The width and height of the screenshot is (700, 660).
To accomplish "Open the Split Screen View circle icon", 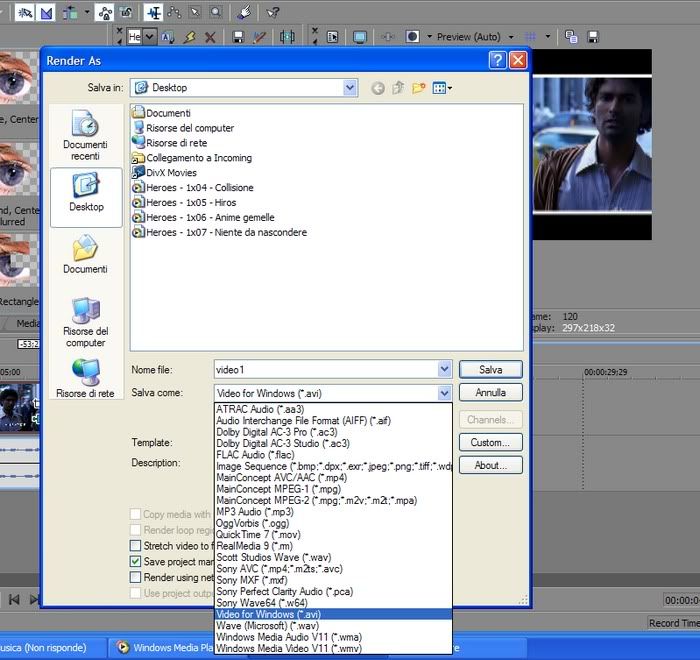I will [412, 37].
